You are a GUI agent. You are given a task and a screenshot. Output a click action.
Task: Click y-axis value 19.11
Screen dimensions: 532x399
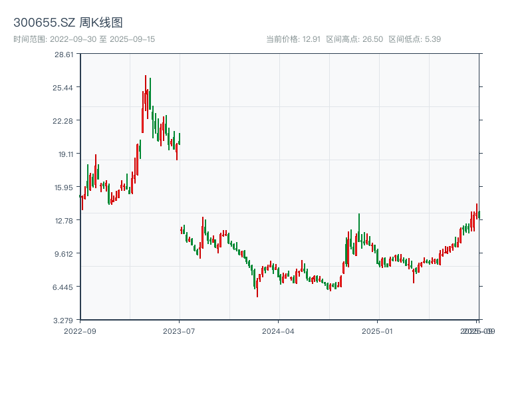[66, 154]
